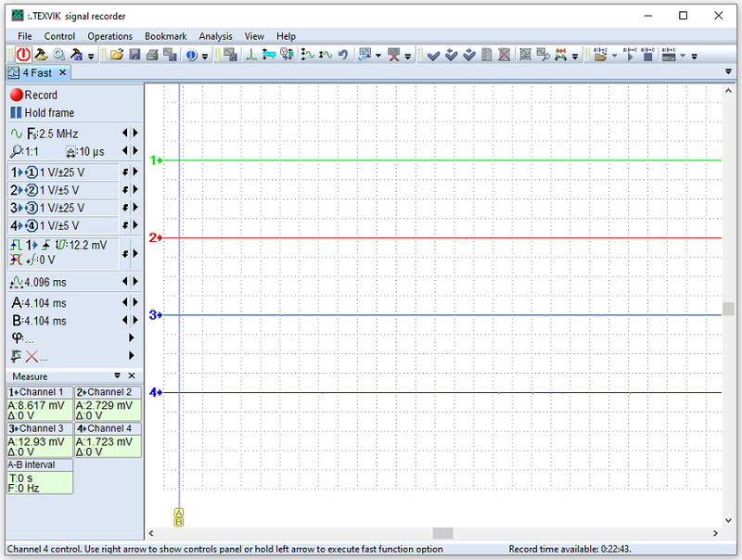Toggle the Channel 4 measure header
This screenshot has width=742, height=560.
tap(108, 428)
